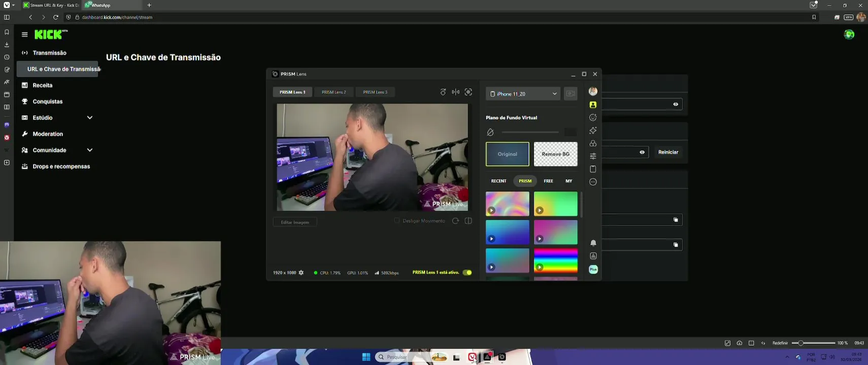Open Mastodon web panel in sidebar
The image size is (868, 365).
click(x=7, y=124)
